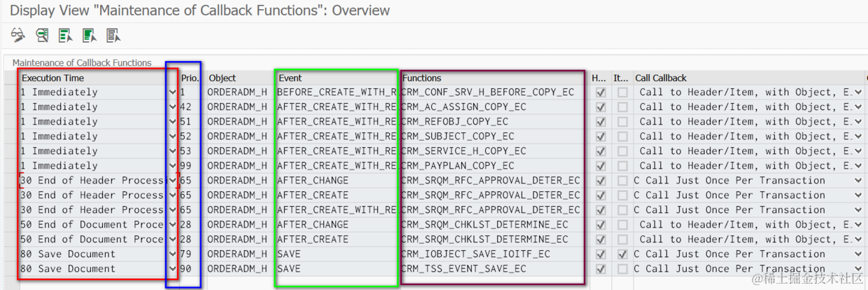Click the Select All toolbar icon
868x290 pixels.
coord(66,35)
